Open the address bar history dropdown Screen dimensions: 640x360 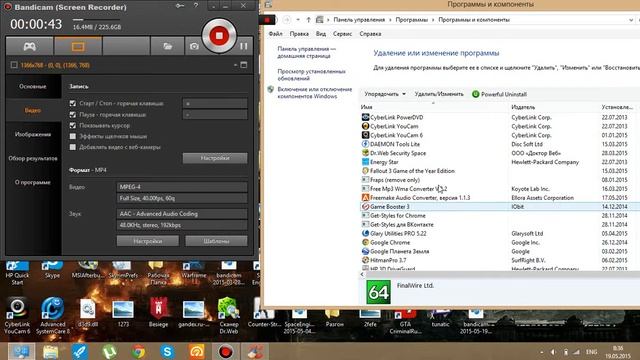631,20
